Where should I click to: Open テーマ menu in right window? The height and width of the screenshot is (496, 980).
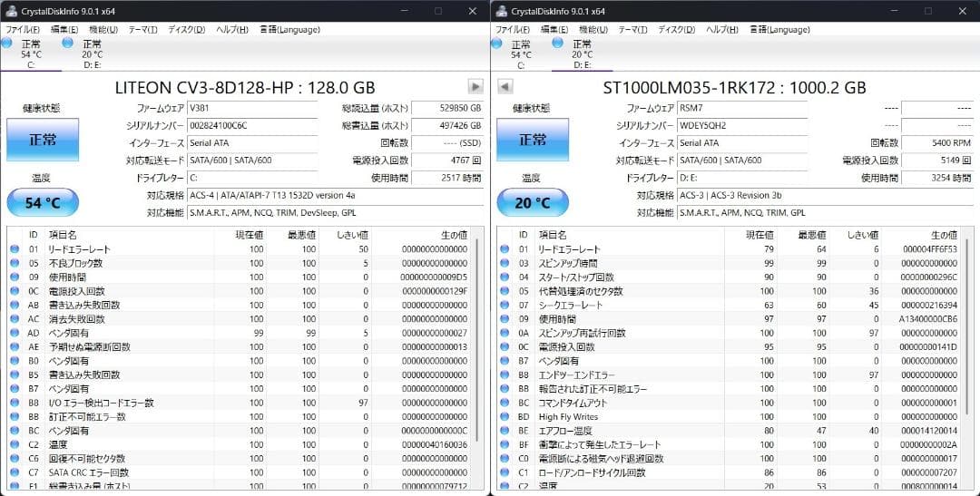(632, 29)
